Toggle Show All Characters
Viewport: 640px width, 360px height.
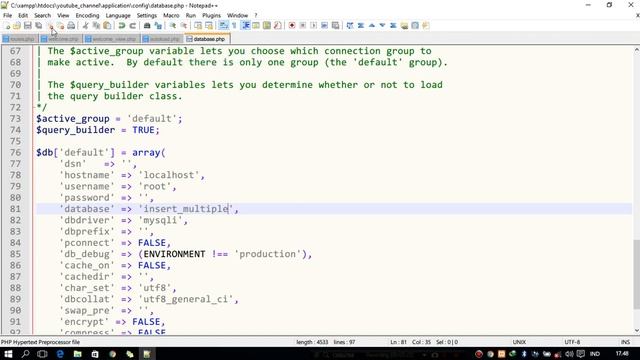pos(234,26)
